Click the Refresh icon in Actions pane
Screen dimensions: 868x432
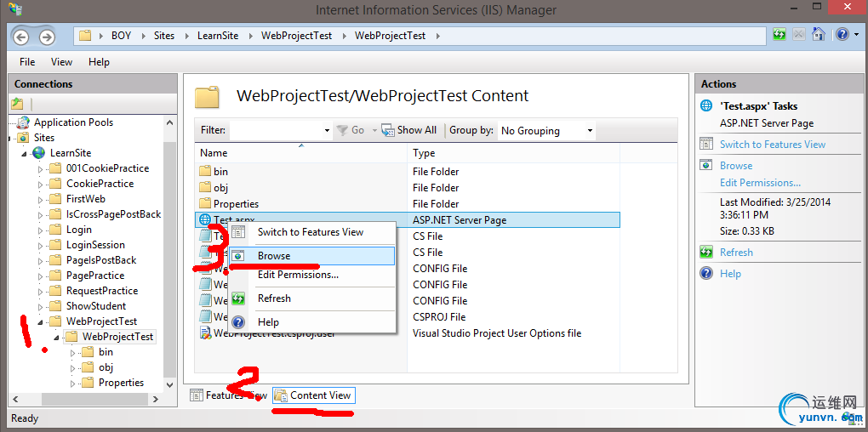coord(705,253)
